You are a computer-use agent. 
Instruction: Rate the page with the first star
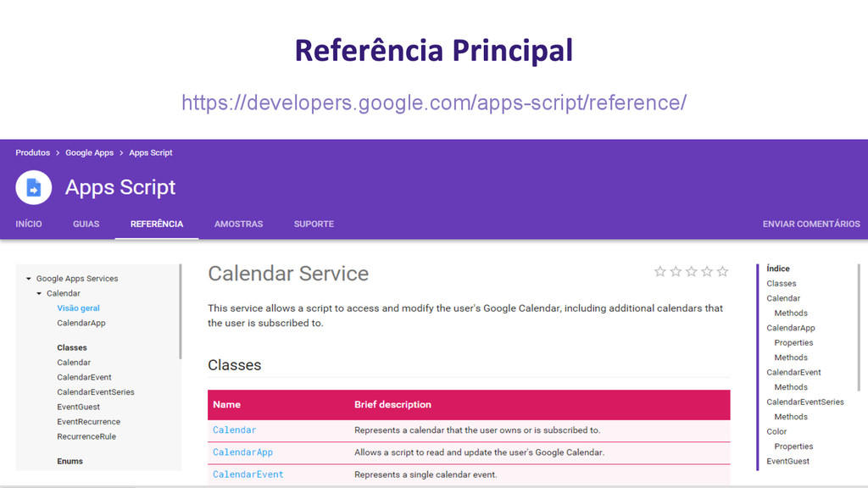click(659, 272)
